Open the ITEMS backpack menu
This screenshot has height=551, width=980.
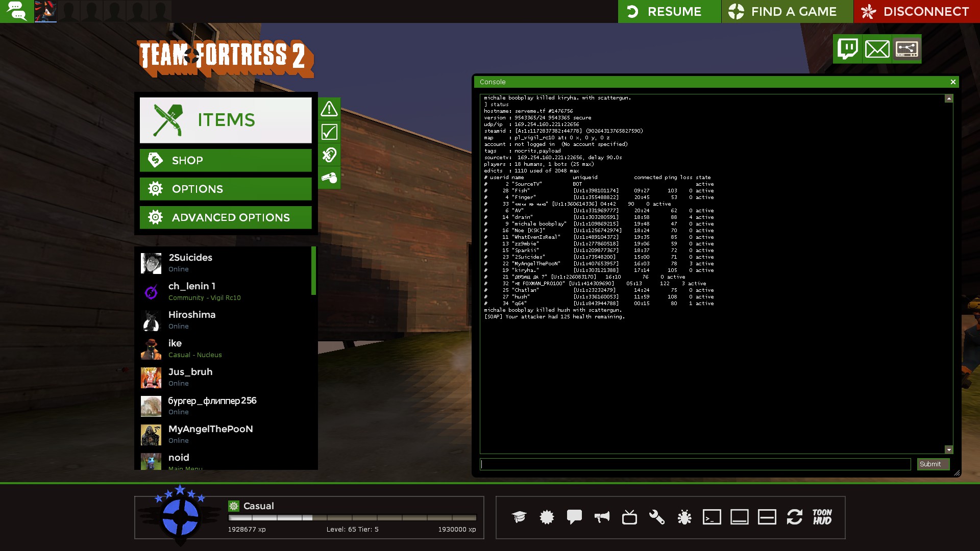point(226,120)
